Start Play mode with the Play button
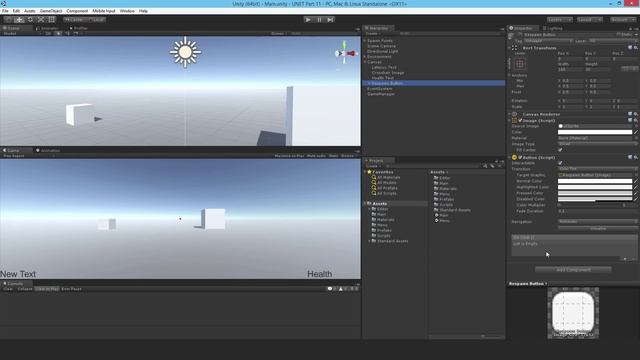Screen dimensions: 640x360 309,20
